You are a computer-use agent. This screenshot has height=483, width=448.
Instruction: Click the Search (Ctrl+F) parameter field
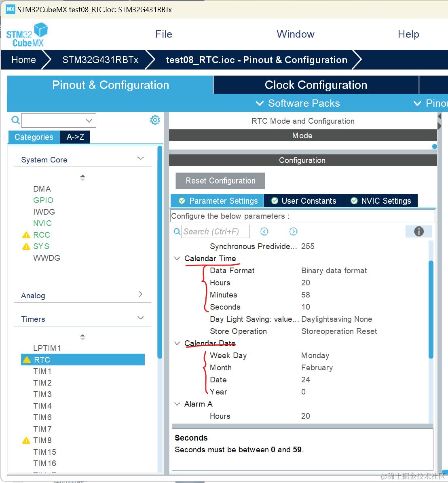[215, 231]
